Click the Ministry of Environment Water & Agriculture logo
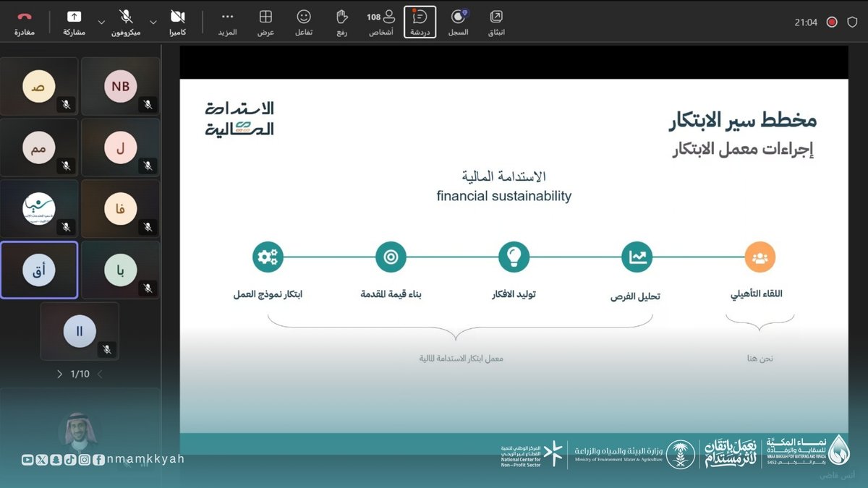The image size is (868, 488). 634,453
